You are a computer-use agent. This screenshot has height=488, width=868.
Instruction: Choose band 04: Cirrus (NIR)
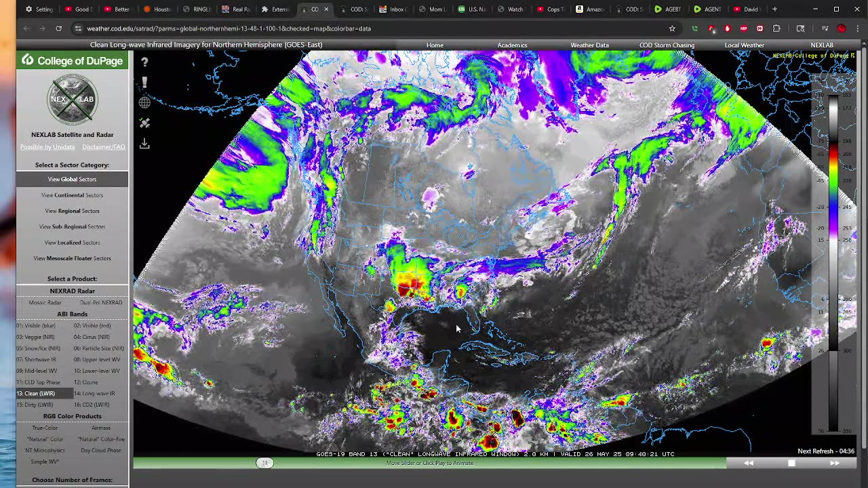pyautogui.click(x=92, y=337)
